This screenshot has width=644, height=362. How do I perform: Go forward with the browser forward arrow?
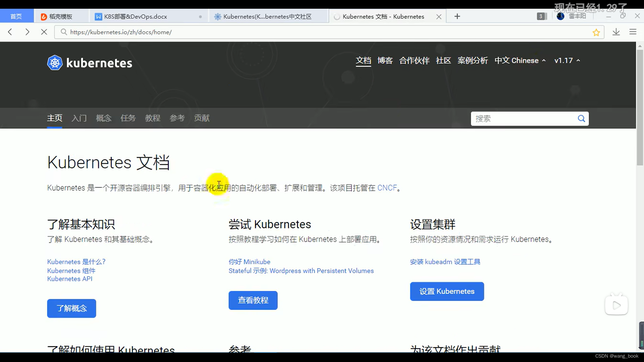pyautogui.click(x=27, y=32)
